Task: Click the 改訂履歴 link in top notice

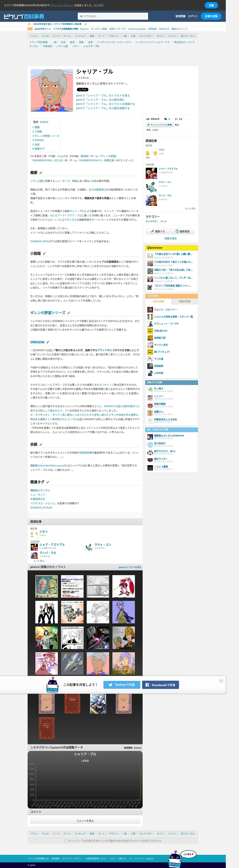Action: (99, 5)
